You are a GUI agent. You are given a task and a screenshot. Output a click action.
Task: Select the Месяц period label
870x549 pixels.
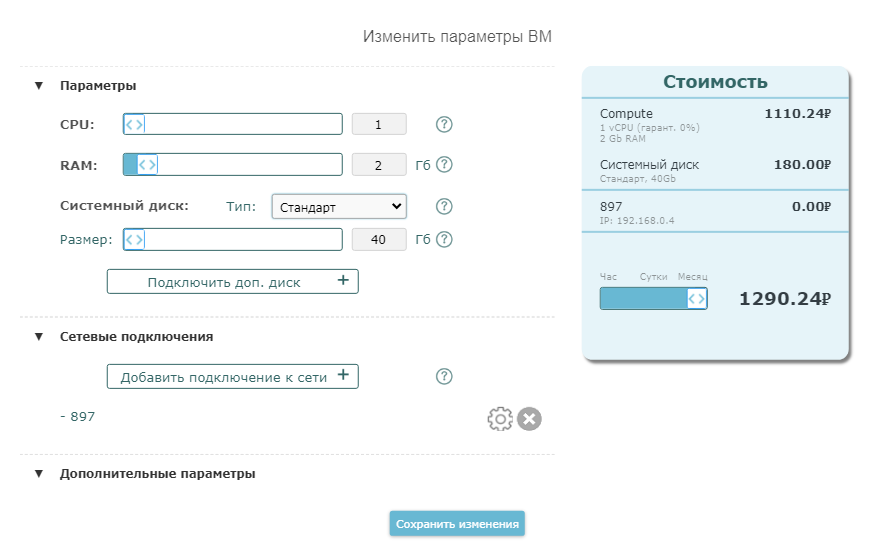[692, 276]
